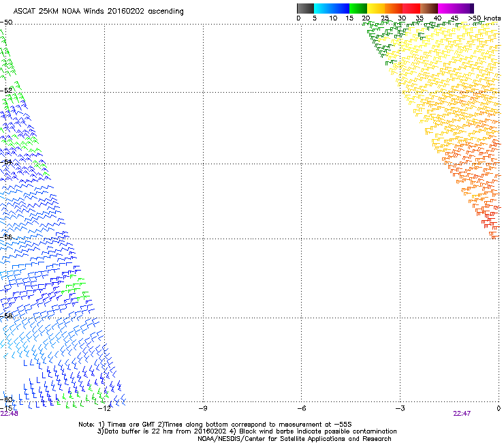Viewport: 504px width, 443px height.
Task: Click the longitude label '-12'
Action: (x=104, y=408)
